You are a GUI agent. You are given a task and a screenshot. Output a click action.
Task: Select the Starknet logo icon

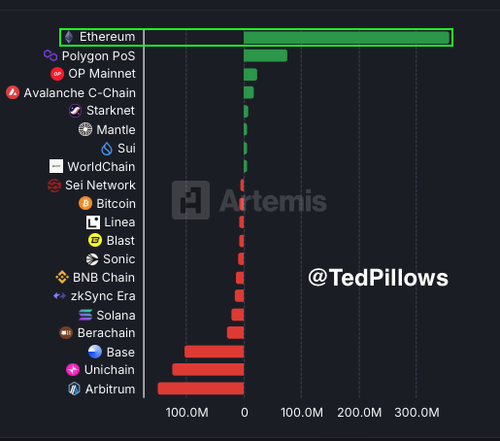pyautogui.click(x=75, y=111)
